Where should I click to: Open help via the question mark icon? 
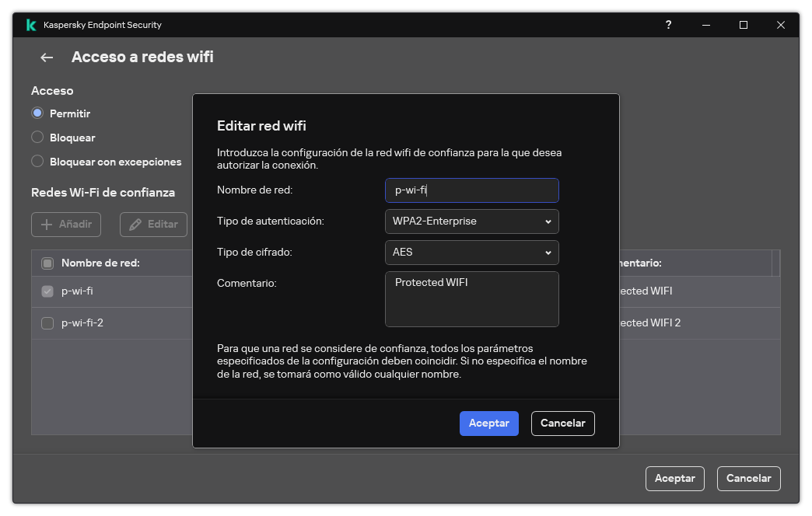coord(668,24)
